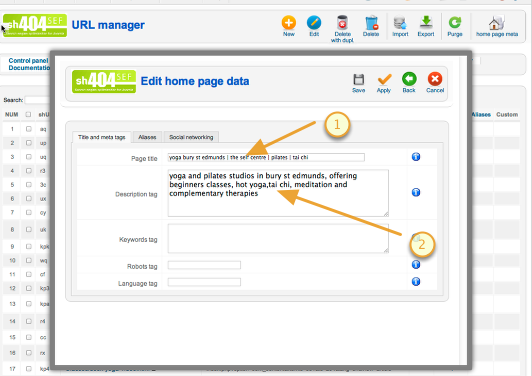Check the checkbox in row 17
532x376 pixels.
pyautogui.click(x=28, y=369)
